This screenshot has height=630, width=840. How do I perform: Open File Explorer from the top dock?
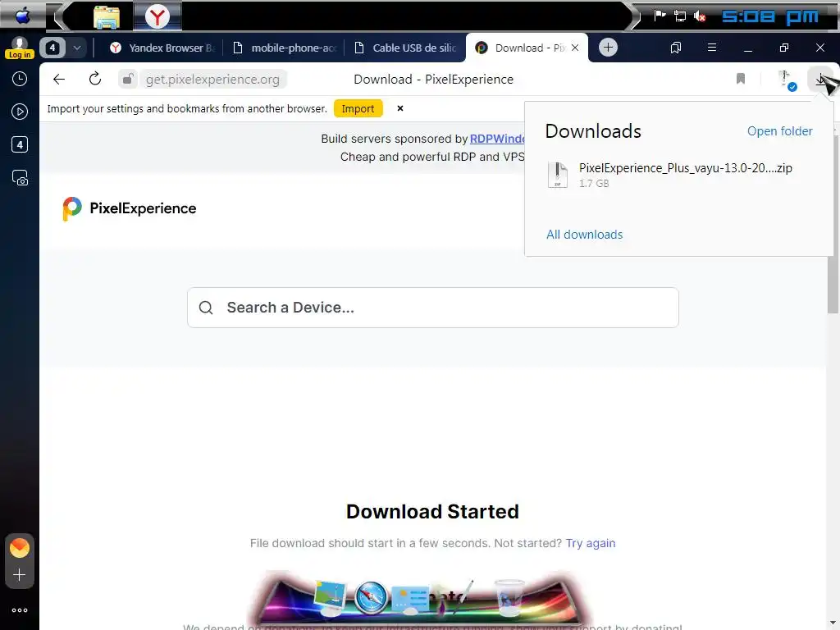tap(106, 16)
